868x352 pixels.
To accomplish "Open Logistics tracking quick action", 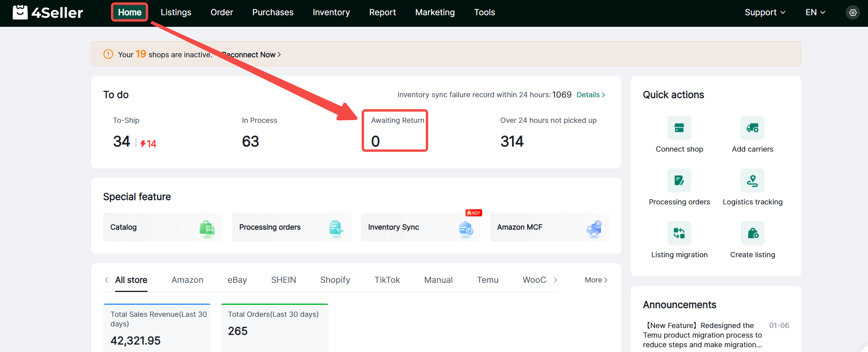I will [752, 180].
